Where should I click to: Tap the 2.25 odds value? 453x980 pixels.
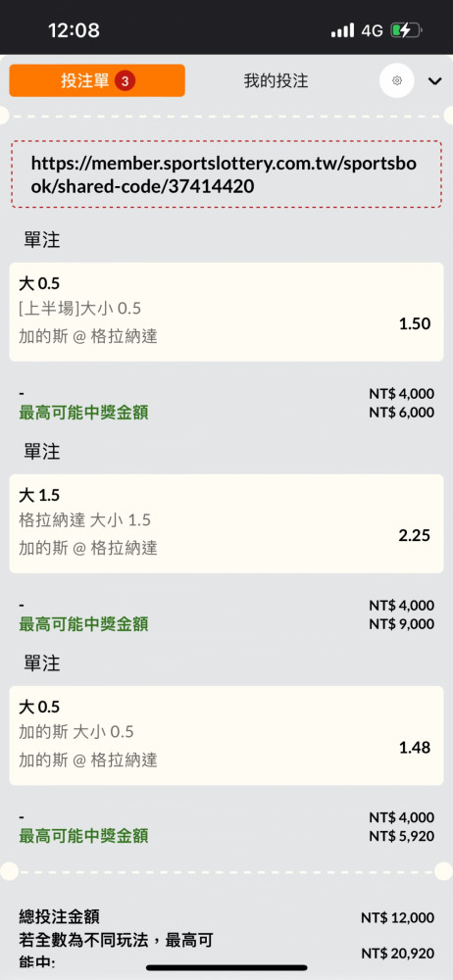point(415,536)
